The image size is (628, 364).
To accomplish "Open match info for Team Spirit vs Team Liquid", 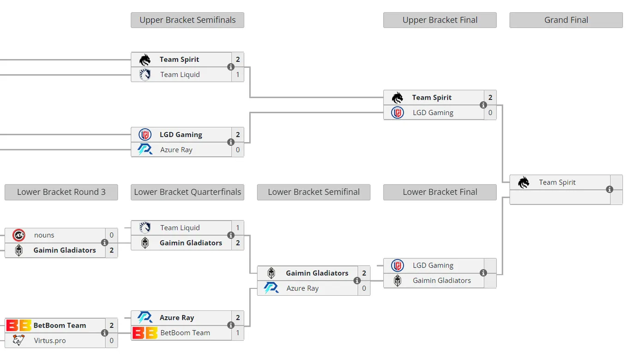I will 231,67.
